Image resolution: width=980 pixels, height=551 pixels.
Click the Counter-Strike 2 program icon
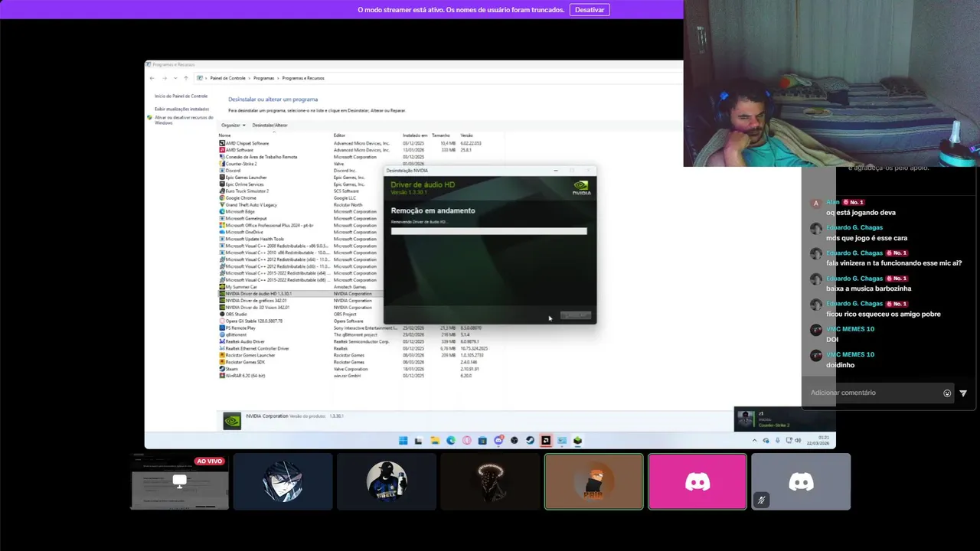tap(222, 164)
